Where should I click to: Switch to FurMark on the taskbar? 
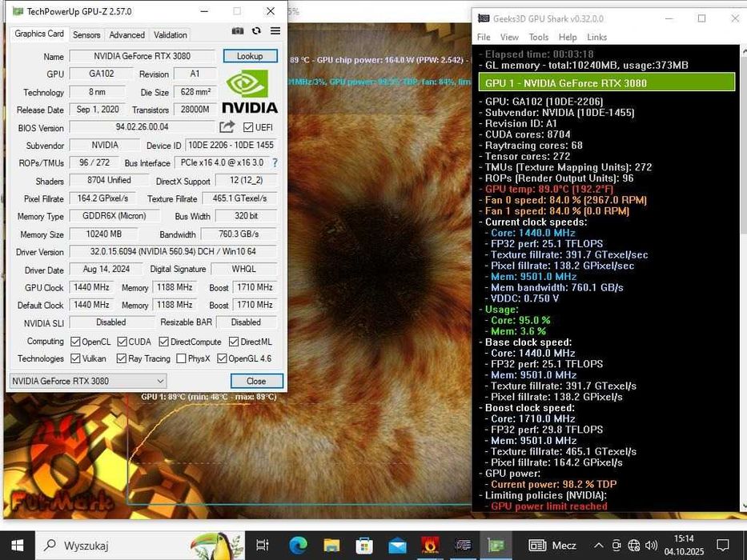pos(430,546)
